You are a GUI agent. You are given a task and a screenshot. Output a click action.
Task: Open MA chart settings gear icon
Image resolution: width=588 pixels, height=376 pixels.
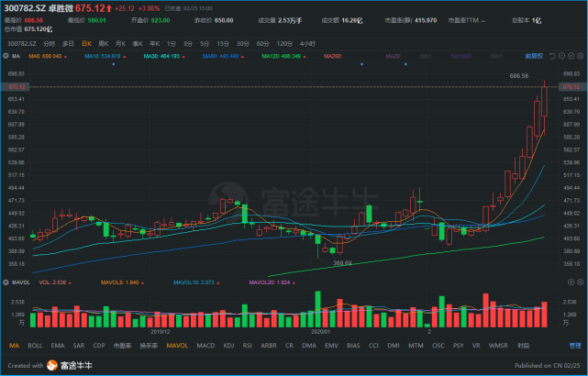coord(580,56)
